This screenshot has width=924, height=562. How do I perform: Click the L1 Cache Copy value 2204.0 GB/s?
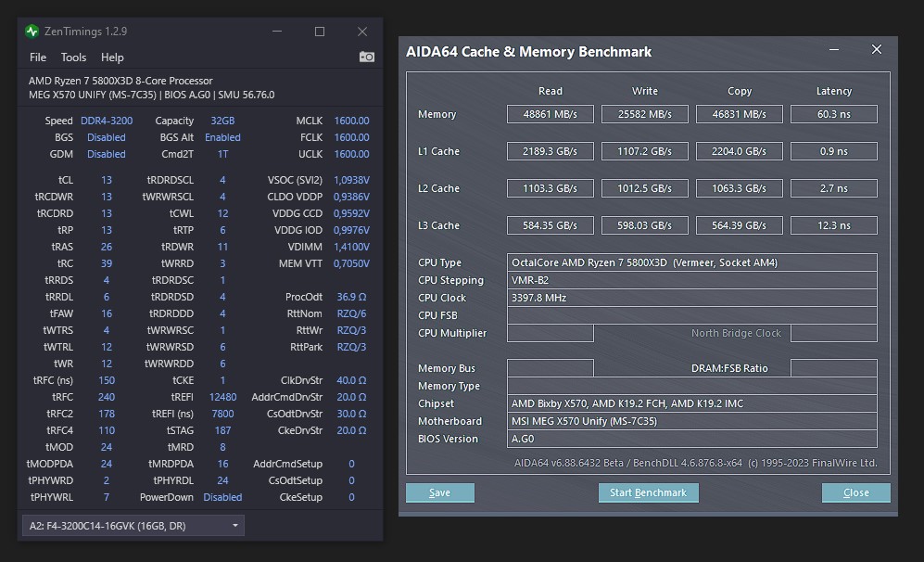739,151
